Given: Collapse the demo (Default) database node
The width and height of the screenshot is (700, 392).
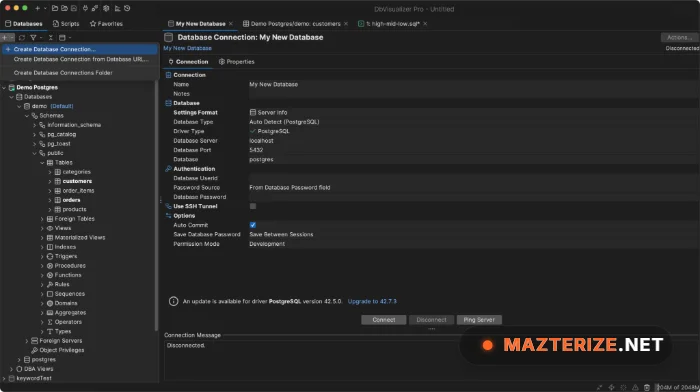Looking at the screenshot, I should coord(19,106).
